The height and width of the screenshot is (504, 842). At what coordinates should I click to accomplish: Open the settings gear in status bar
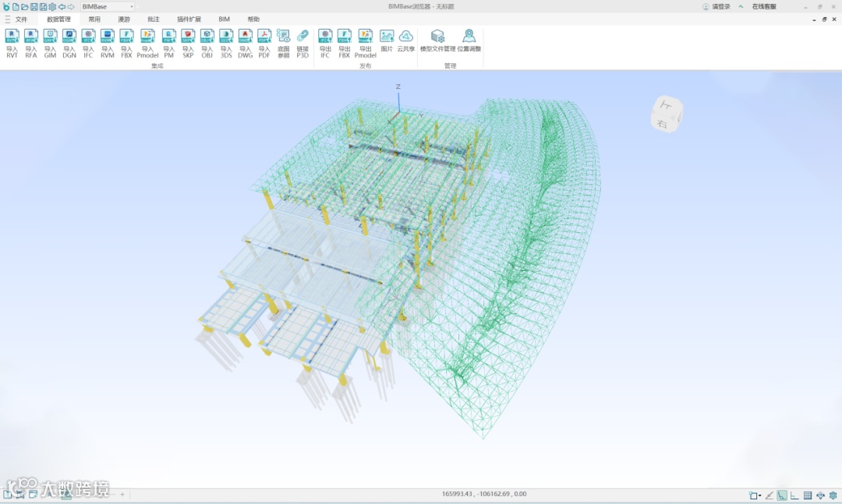(x=833, y=495)
